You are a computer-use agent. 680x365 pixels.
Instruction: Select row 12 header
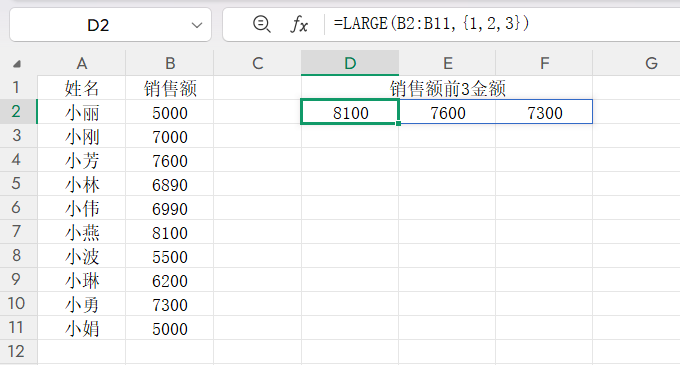pyautogui.click(x=18, y=352)
